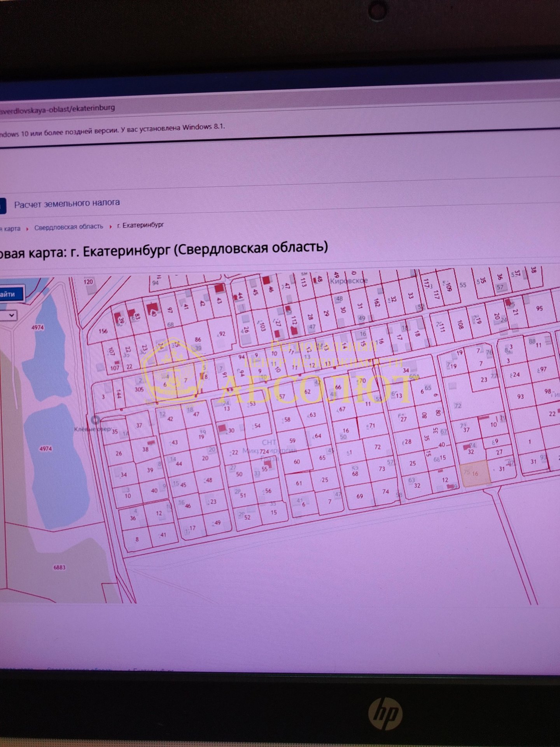Viewport: 560px width, 747px height.
Task: Click the red building in parcel 30
Action: tap(222, 428)
